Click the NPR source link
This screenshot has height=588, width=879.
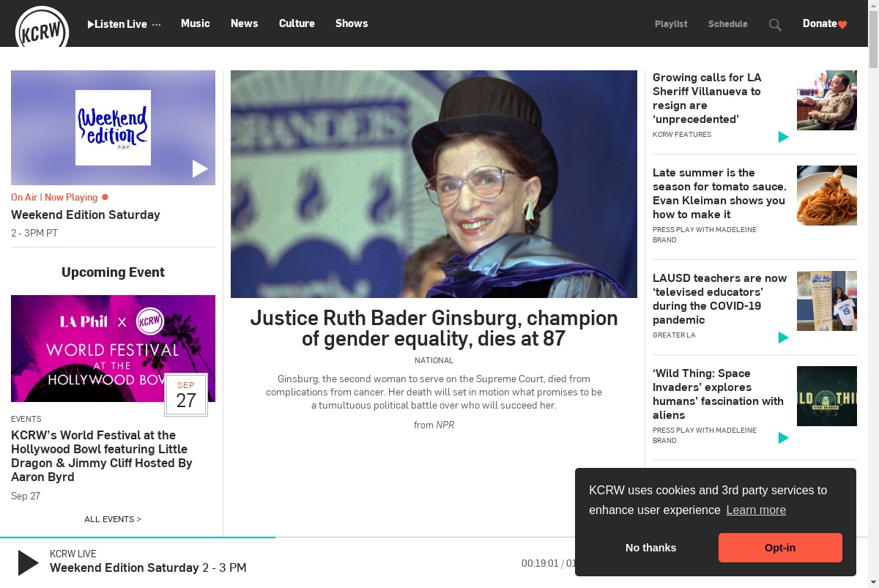445,425
